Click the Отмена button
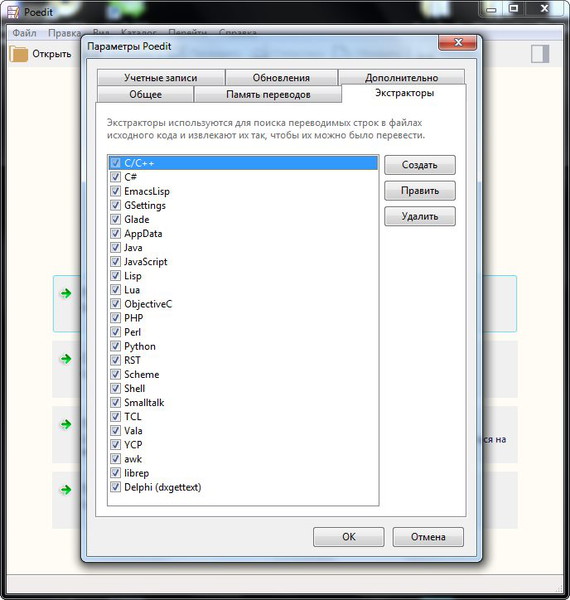The image size is (570, 600). coord(428,537)
